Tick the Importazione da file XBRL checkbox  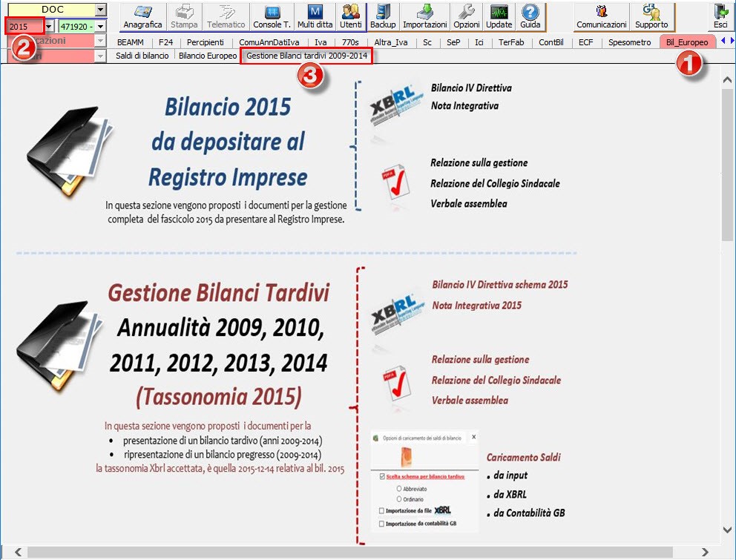[381, 510]
